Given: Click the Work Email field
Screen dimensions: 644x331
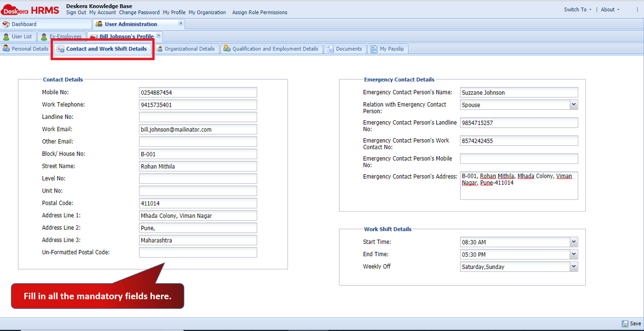Looking at the screenshot, I should [x=198, y=129].
